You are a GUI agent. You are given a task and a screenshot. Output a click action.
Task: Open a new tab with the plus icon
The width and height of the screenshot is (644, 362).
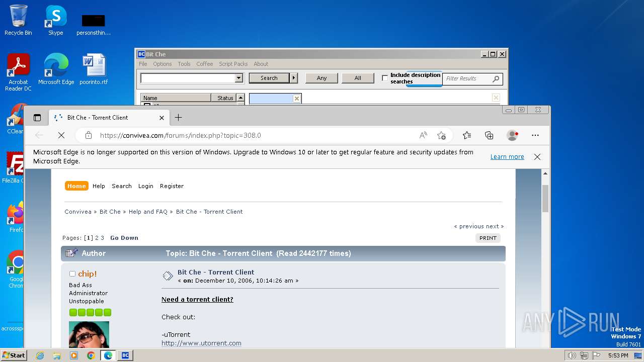[x=178, y=118]
